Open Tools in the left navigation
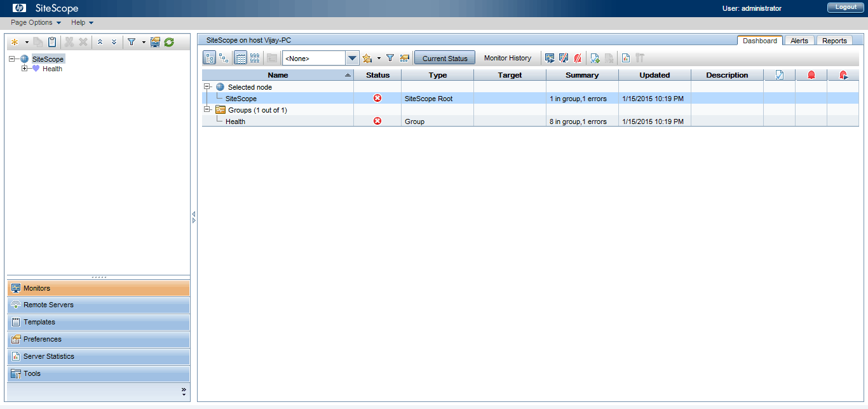This screenshot has width=868, height=409. (x=98, y=374)
